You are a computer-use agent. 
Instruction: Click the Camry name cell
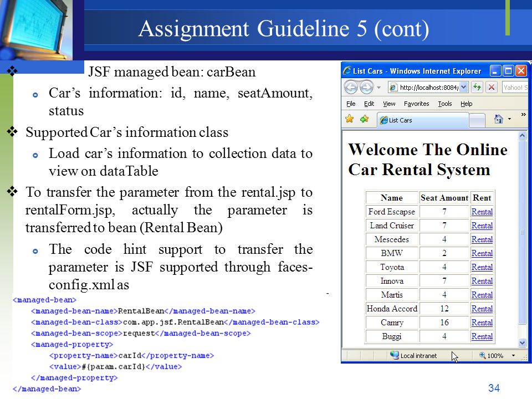point(392,323)
